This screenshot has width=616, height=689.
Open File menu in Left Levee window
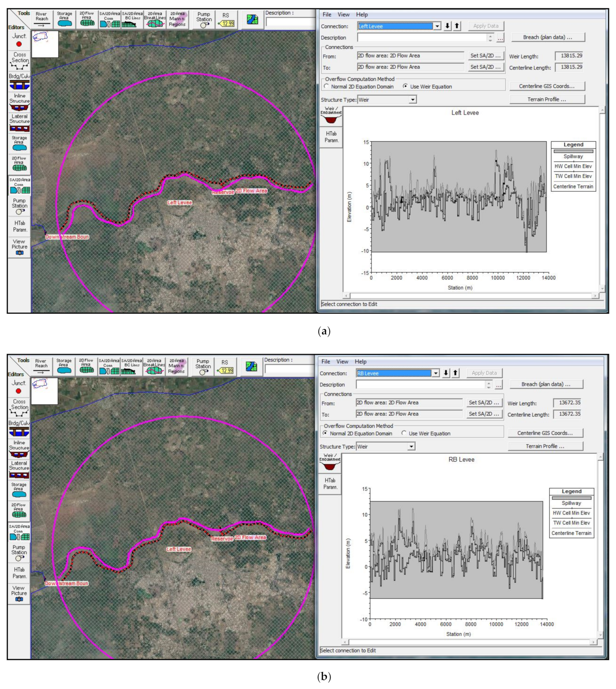(327, 15)
